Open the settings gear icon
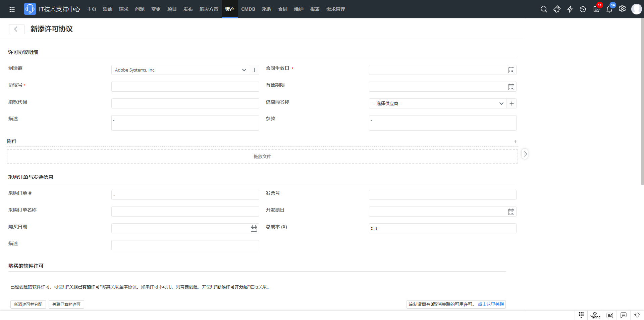Viewport: 644px width, 320px height. point(623,9)
